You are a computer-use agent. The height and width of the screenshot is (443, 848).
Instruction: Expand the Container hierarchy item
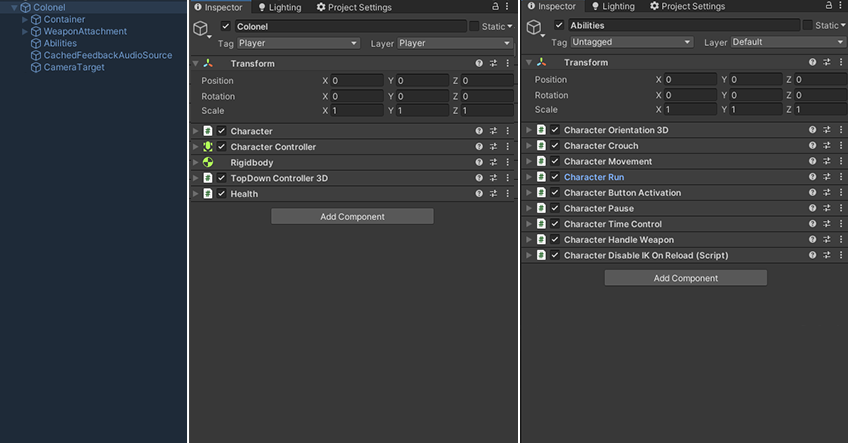(x=24, y=19)
